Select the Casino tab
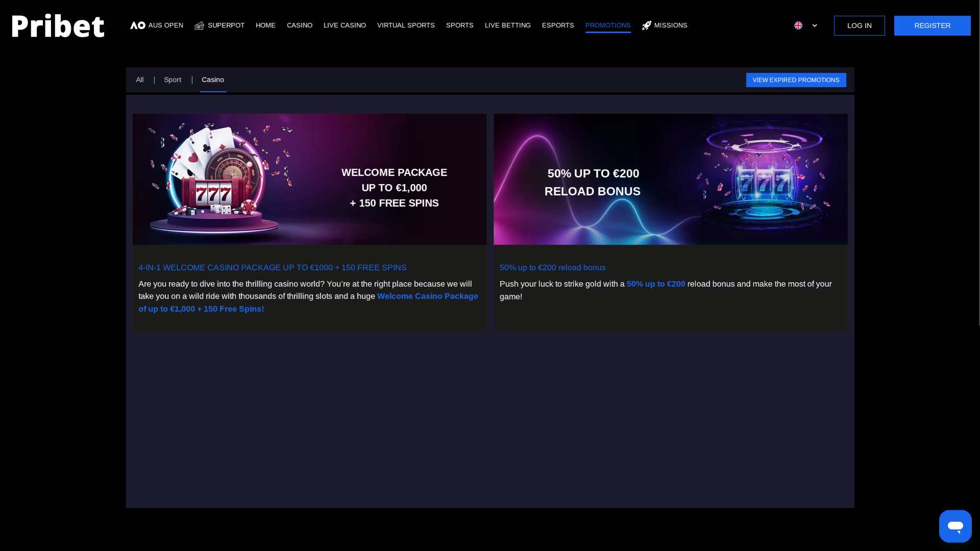The height and width of the screenshot is (551, 980). [x=213, y=80]
